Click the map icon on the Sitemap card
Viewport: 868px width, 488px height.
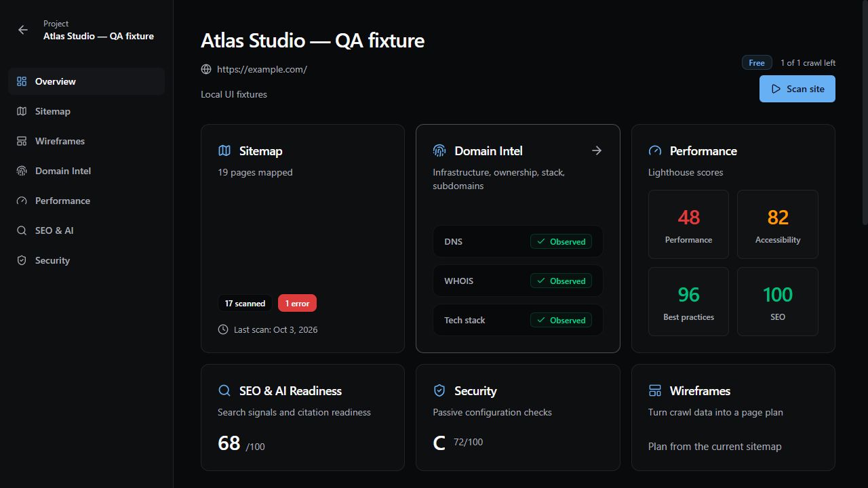point(224,150)
